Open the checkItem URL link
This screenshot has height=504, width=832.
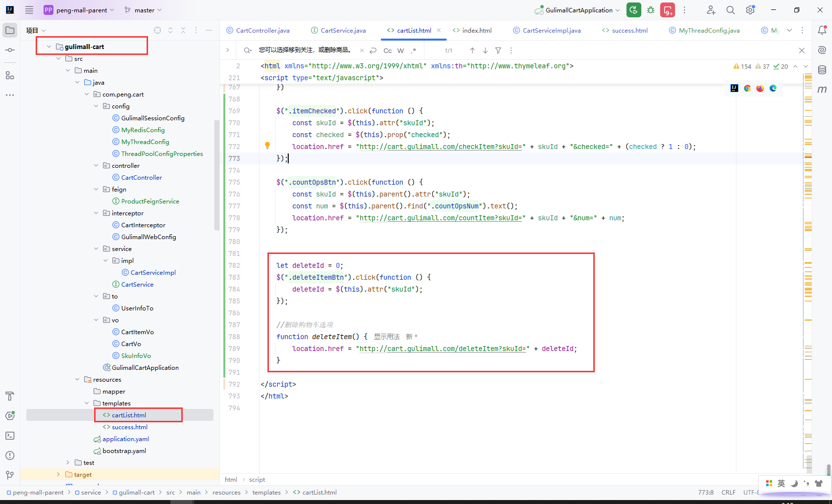[x=441, y=147]
